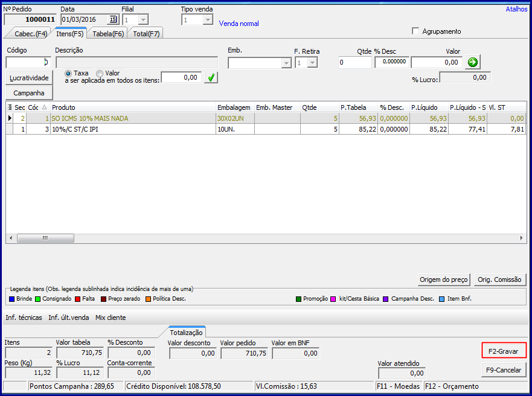Viewport: 532px width, 396px height.
Task: Click the scrollbar right arrow
Action: coord(522,238)
